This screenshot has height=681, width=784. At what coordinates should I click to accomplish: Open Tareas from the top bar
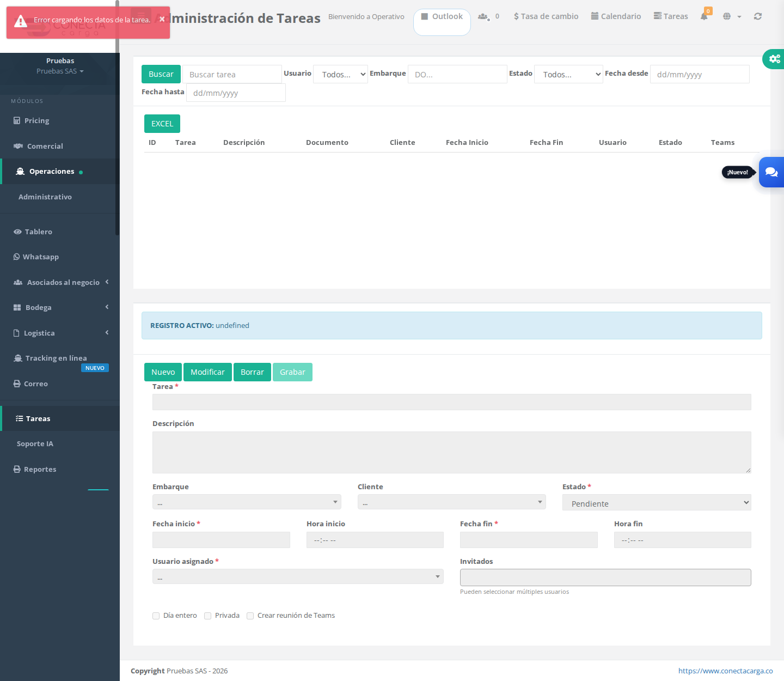click(671, 16)
